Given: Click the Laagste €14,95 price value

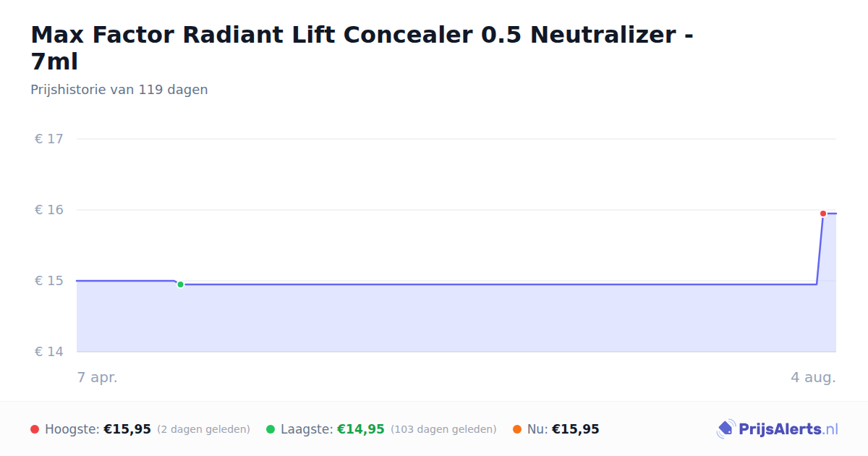Looking at the screenshot, I should tap(361, 429).
